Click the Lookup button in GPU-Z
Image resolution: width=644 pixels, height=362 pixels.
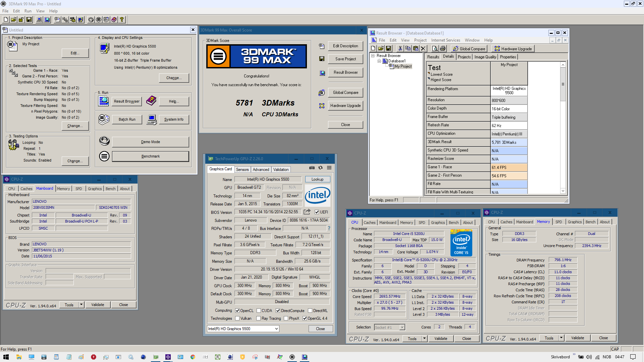[x=317, y=179]
